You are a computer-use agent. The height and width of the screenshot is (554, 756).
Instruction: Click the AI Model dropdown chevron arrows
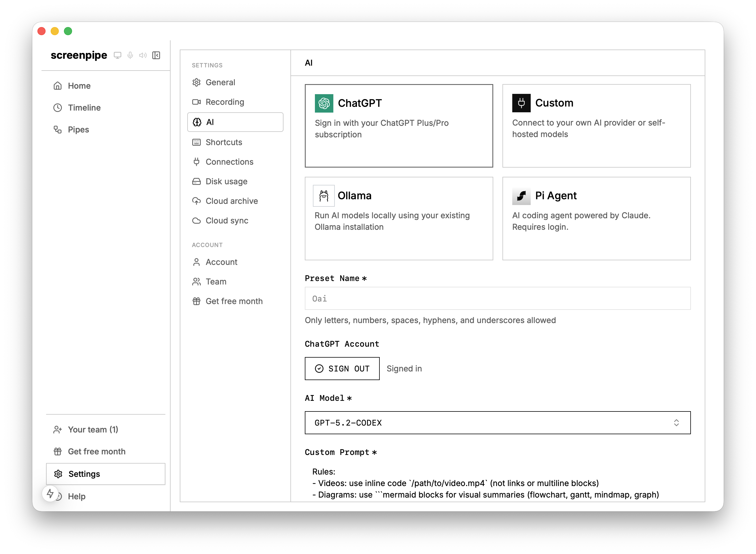[x=676, y=422]
